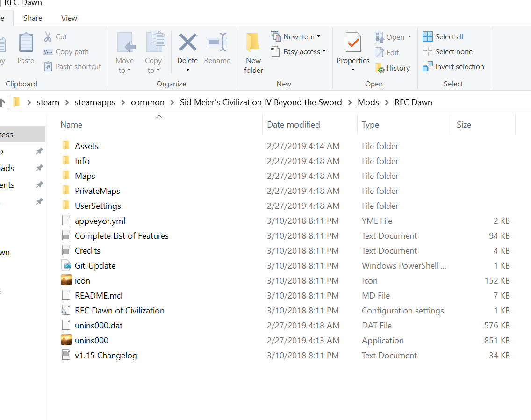The width and height of the screenshot is (531, 420).
Task: Expand the Move to dropdown arrow
Action: coord(129,71)
